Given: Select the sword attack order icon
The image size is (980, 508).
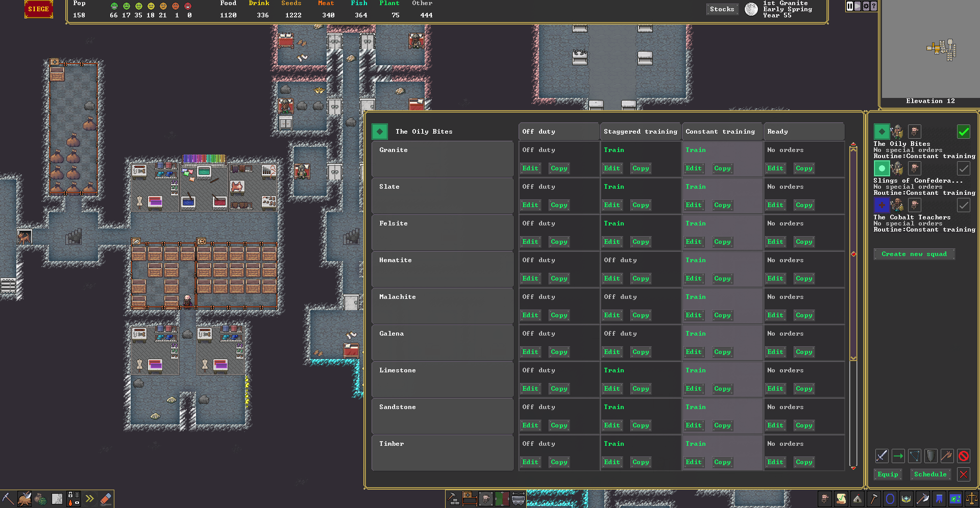Looking at the screenshot, I should tap(881, 456).
